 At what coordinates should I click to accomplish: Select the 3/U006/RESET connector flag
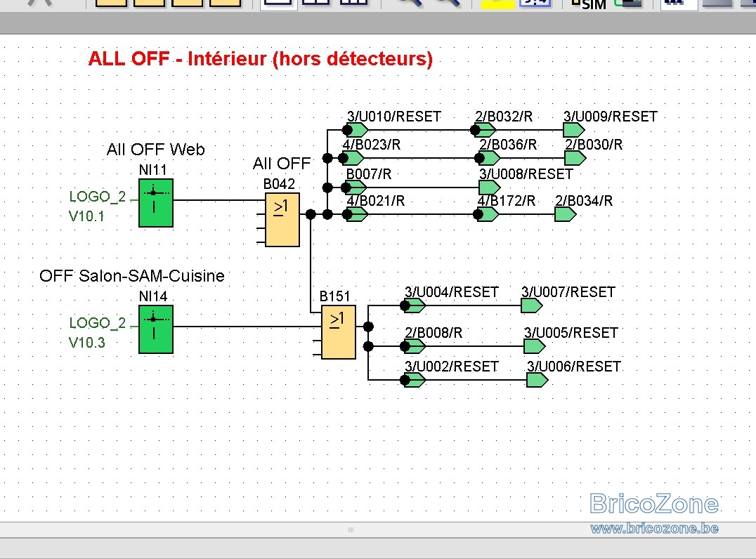tap(537, 380)
